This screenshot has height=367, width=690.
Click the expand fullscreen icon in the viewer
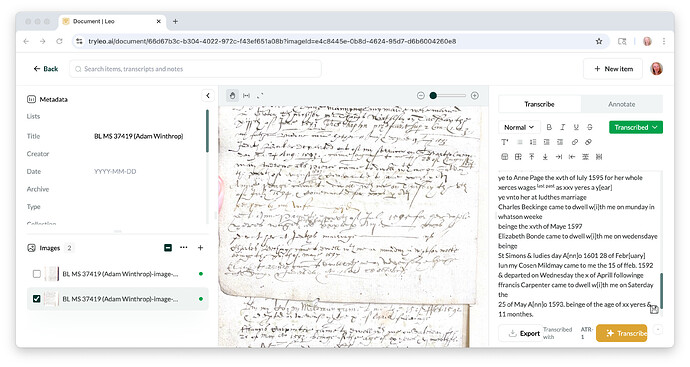click(x=260, y=95)
